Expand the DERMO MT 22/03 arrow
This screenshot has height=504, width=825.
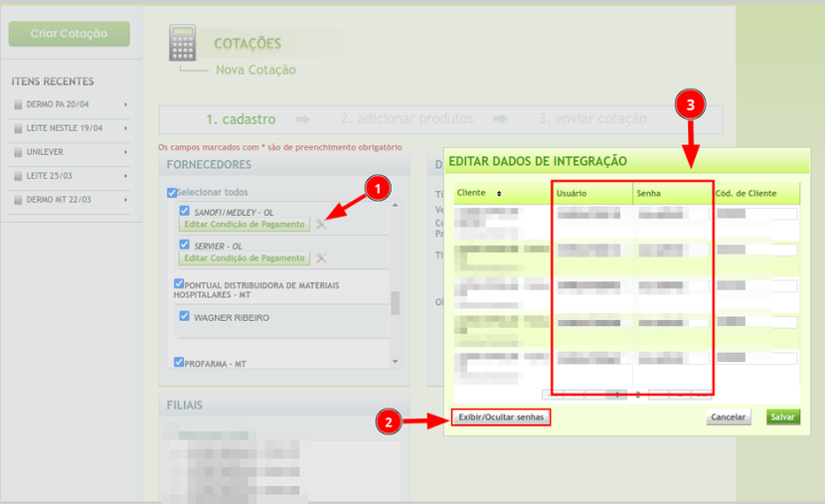(125, 200)
